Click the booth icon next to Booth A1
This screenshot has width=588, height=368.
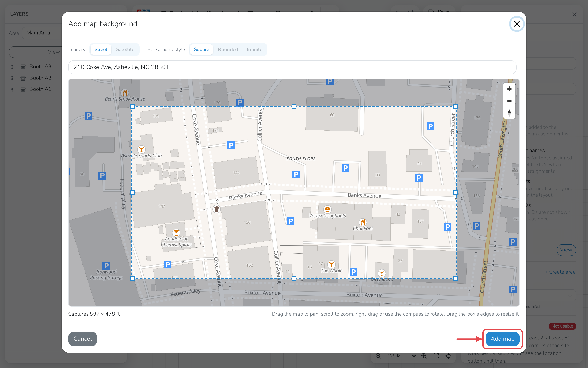pos(23,89)
